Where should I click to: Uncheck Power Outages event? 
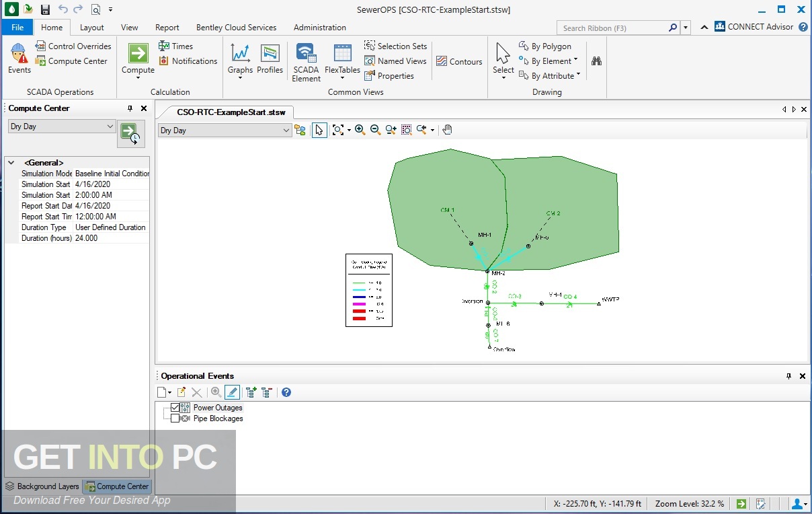point(175,408)
